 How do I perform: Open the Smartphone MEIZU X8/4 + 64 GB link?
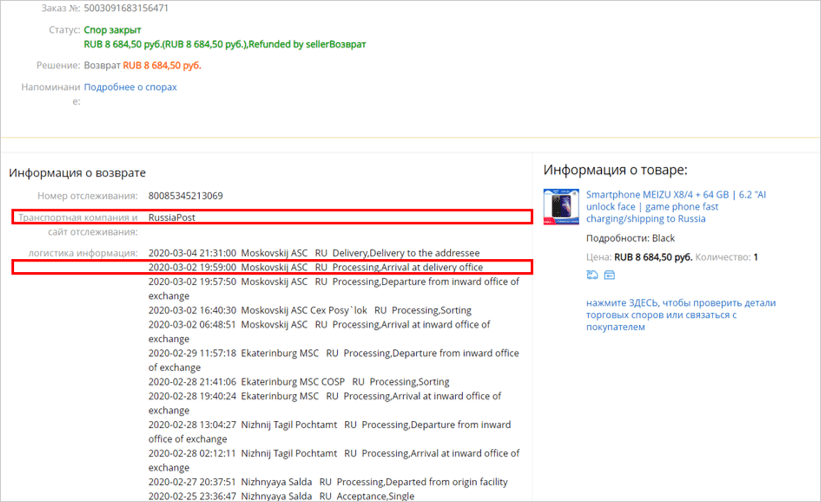(675, 207)
